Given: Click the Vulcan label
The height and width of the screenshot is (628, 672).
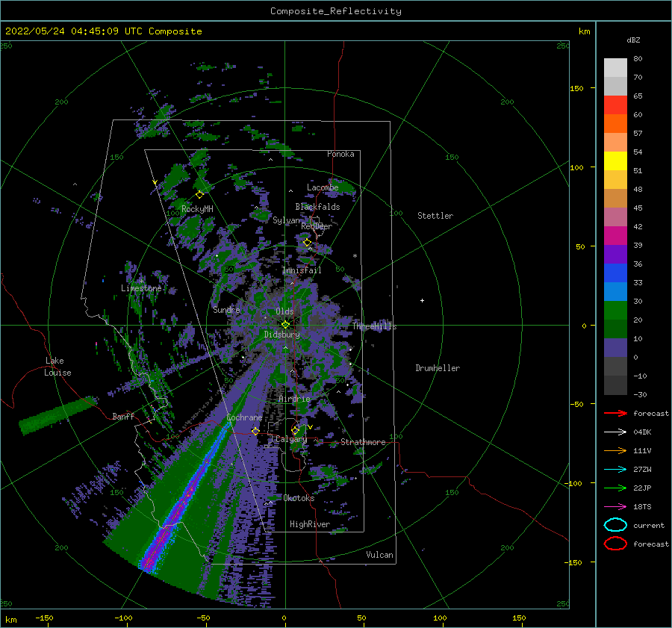Looking at the screenshot, I should [379, 555].
